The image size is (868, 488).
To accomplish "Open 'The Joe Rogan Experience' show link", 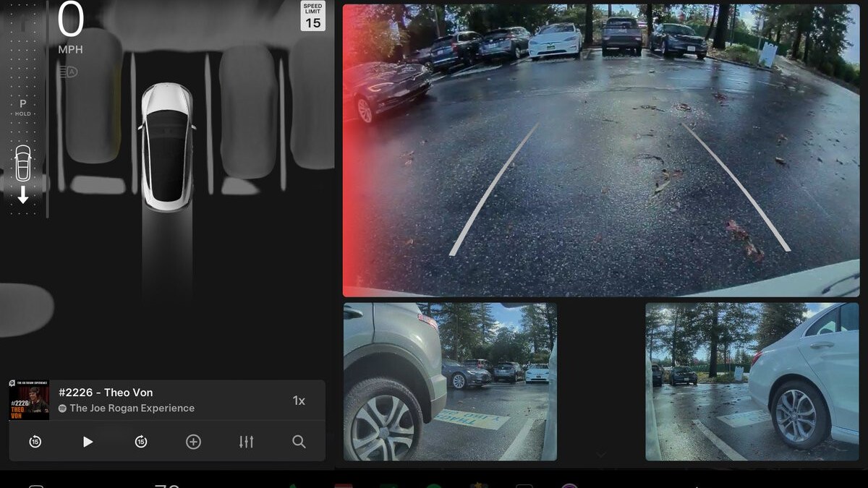I will (132, 408).
